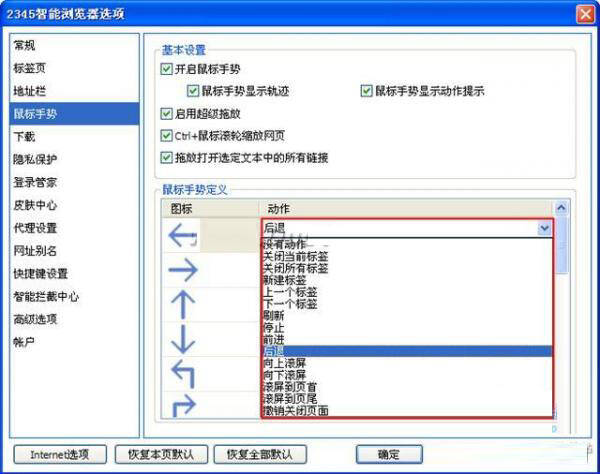The height and width of the screenshot is (474, 600).
Task: Select the left arrow (back) gesture icon
Action: pyautogui.click(x=183, y=235)
